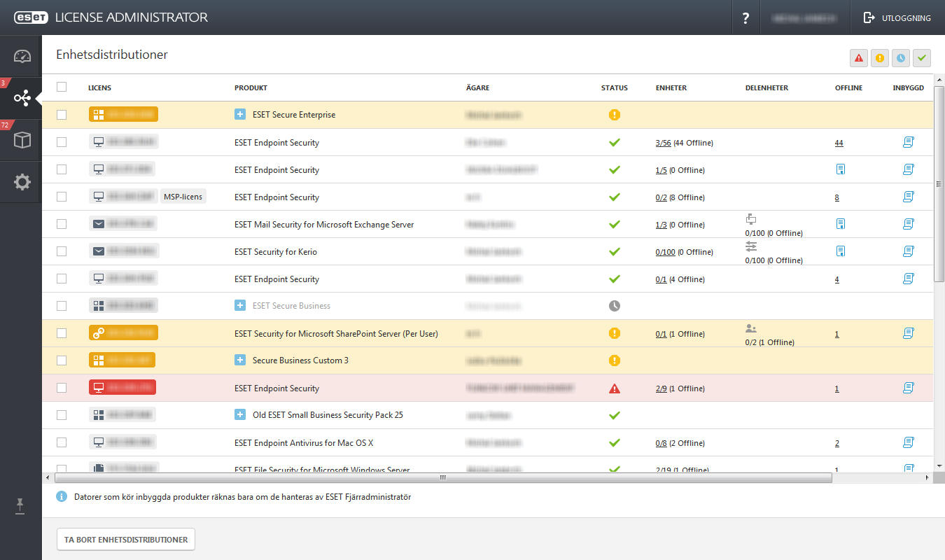
Task: Click embedded icon in SharePoint Server row
Action: 909,333
